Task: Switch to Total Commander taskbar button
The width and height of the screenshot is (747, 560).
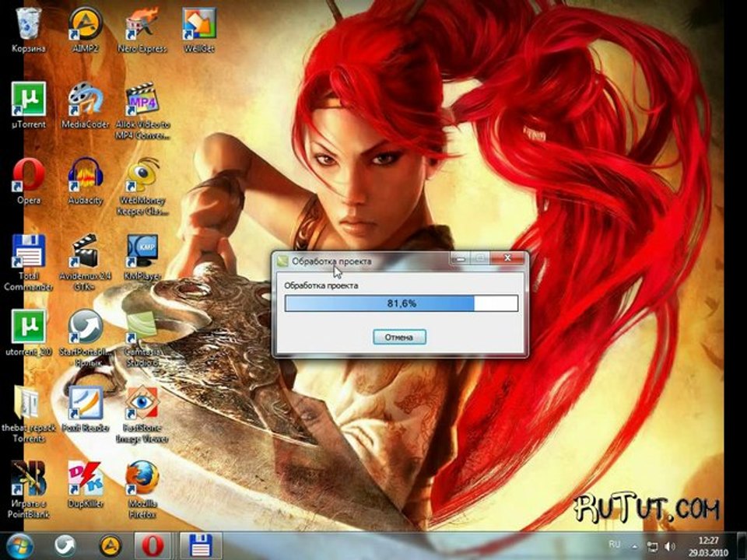Action: (201, 546)
